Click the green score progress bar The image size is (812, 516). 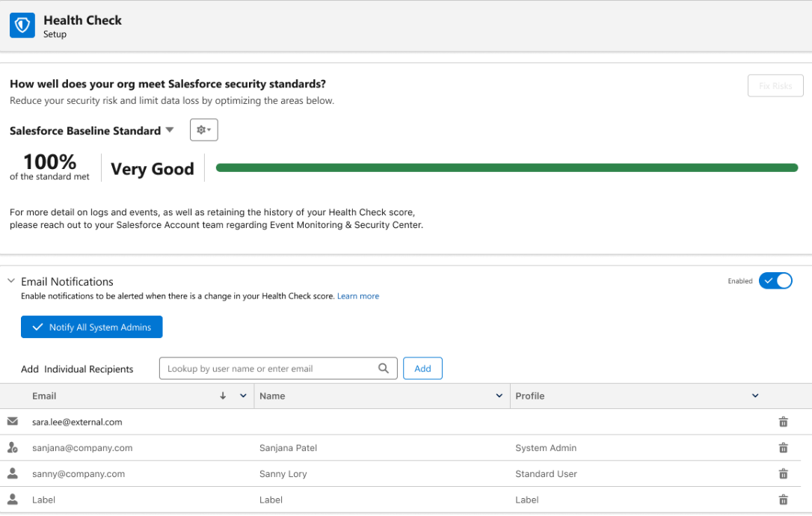(506, 168)
